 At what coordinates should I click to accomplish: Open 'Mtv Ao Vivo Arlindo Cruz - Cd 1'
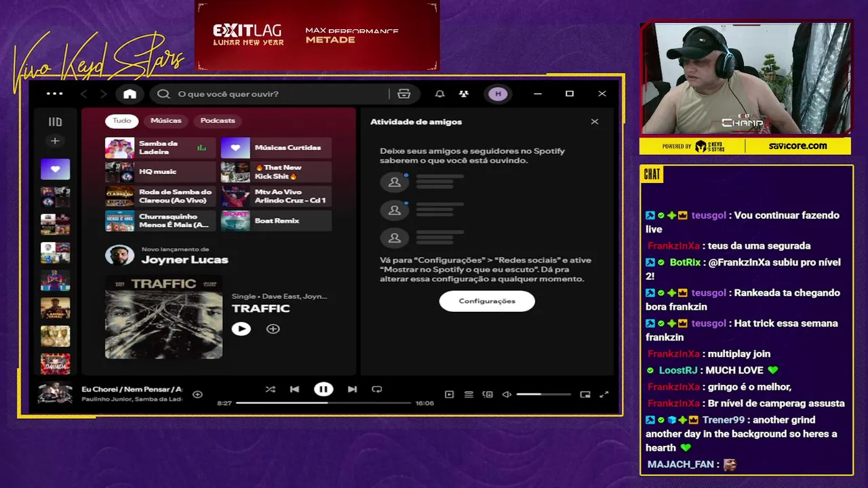coord(276,197)
